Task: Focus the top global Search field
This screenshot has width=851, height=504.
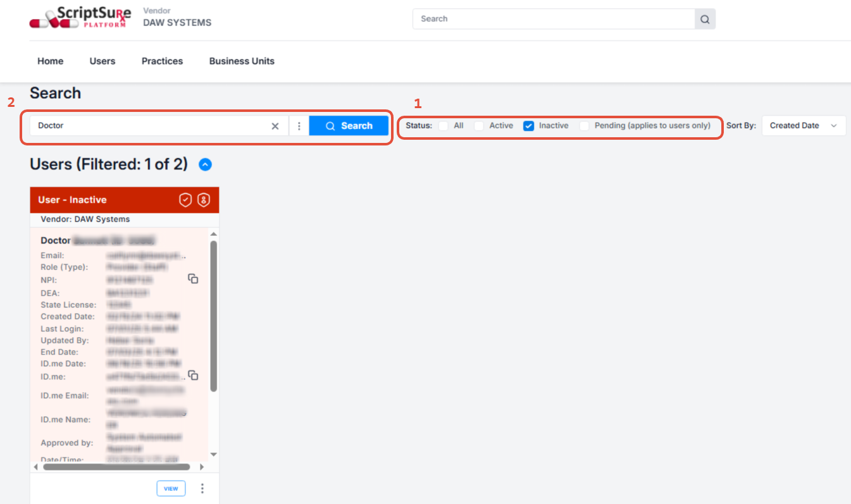Action: pos(554,19)
